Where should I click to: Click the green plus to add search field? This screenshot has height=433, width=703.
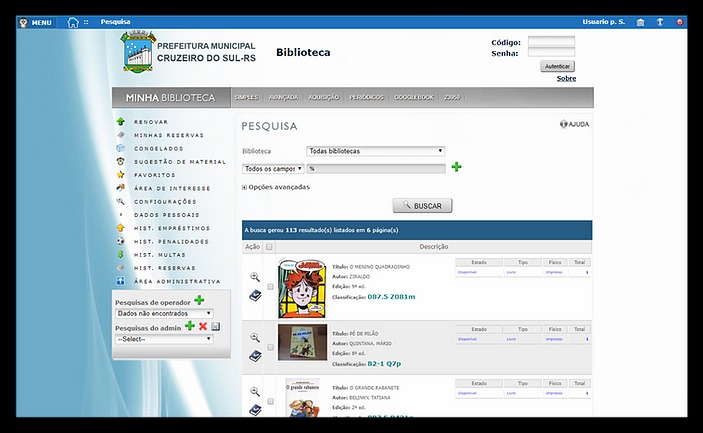(457, 167)
